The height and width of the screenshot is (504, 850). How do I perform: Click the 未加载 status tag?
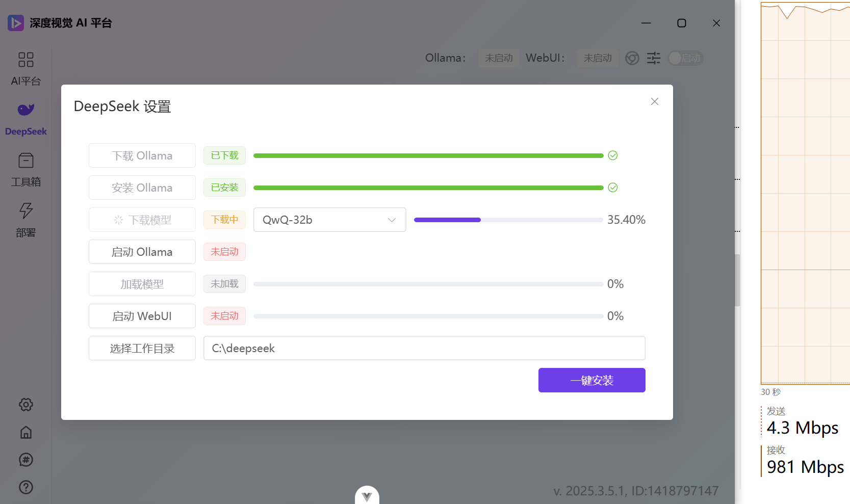pos(224,284)
